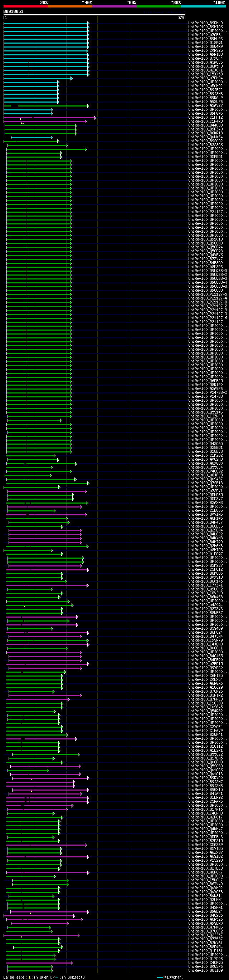Select the UniRef100_A9SER0 label
Screen dimensions: 229x980
[205, 923]
